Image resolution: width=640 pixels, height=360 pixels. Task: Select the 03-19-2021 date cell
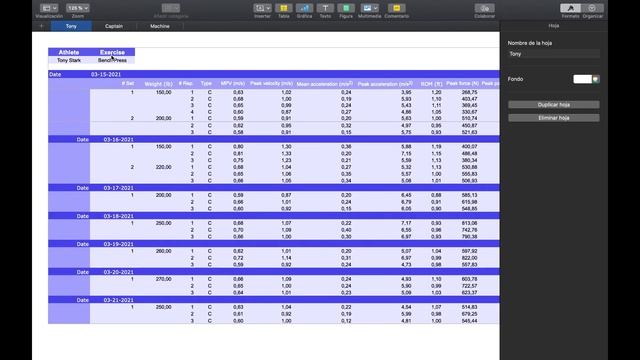(118, 244)
